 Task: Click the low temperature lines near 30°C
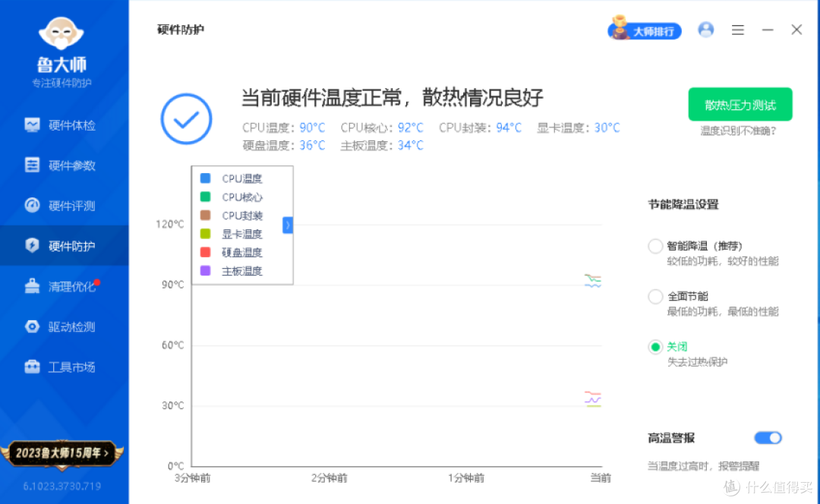(592, 399)
